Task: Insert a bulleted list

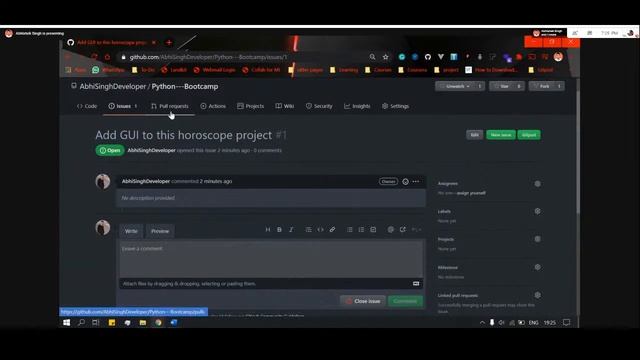Action: (x=350, y=230)
